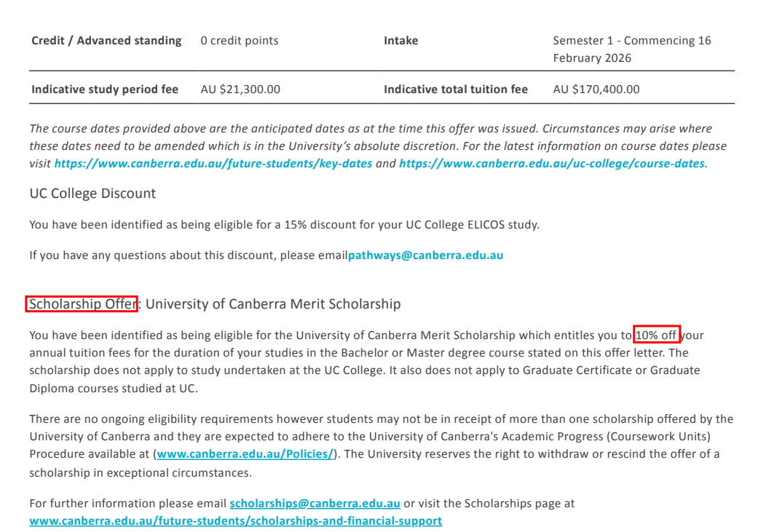Click the 'There are no ongoing eligibility requirements' paragraph
This screenshot has height=532, width=758.
click(382, 445)
